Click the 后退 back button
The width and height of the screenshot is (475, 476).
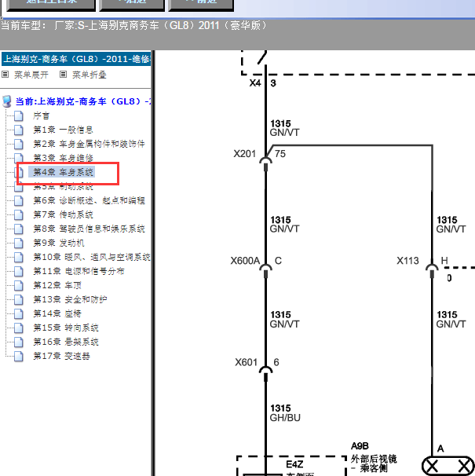click(132, 5)
